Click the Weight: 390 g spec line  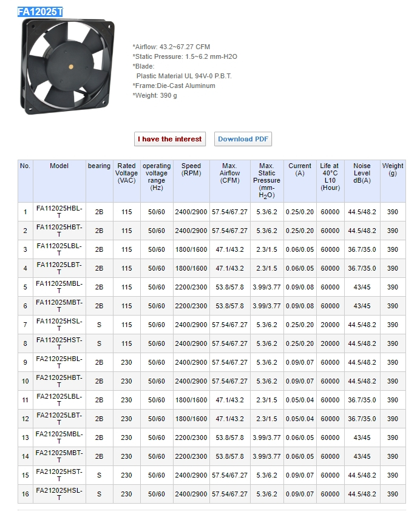155,96
